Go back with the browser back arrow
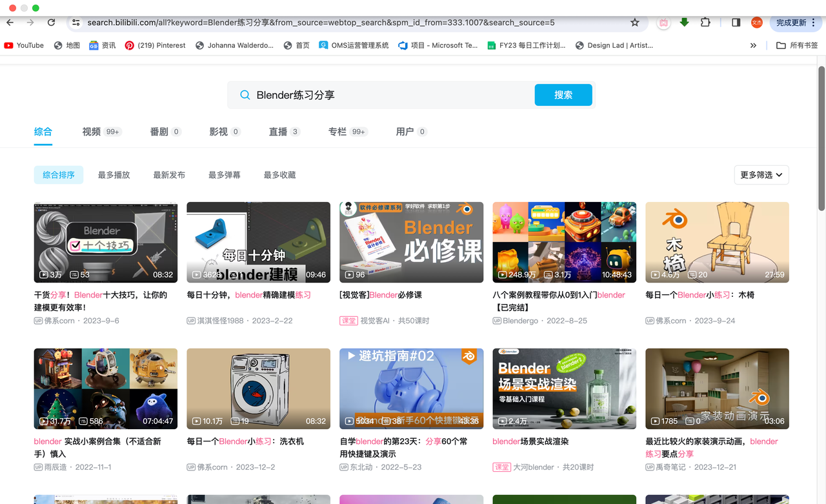 click(10, 23)
